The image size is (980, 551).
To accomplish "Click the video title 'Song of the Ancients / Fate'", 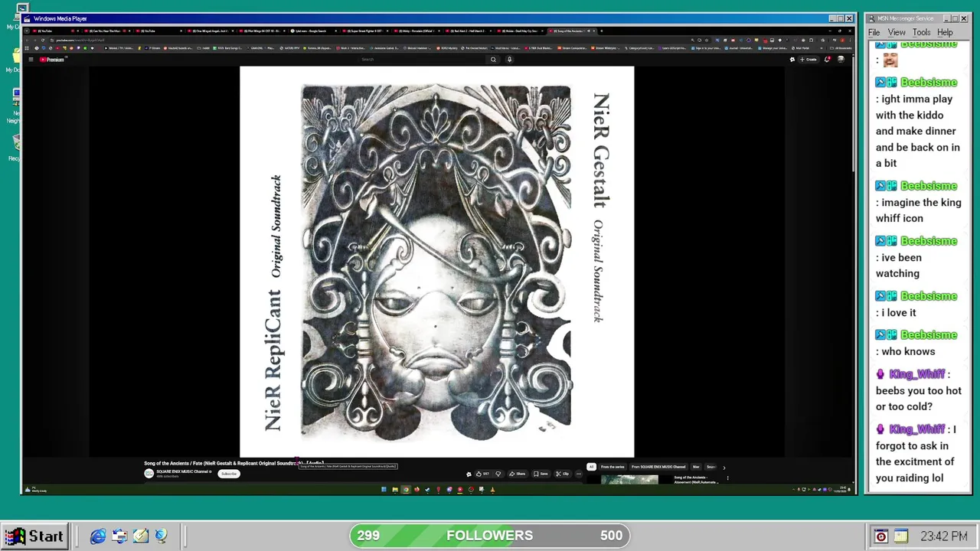I will pos(234,463).
